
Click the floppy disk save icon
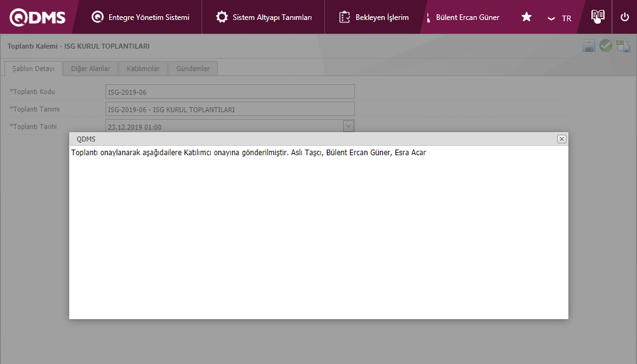(x=588, y=46)
